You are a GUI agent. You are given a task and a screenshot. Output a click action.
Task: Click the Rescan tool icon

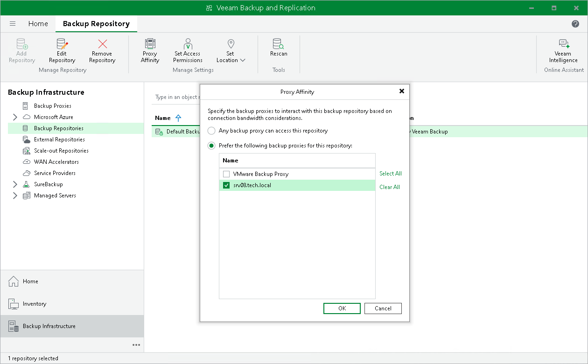pos(279,45)
